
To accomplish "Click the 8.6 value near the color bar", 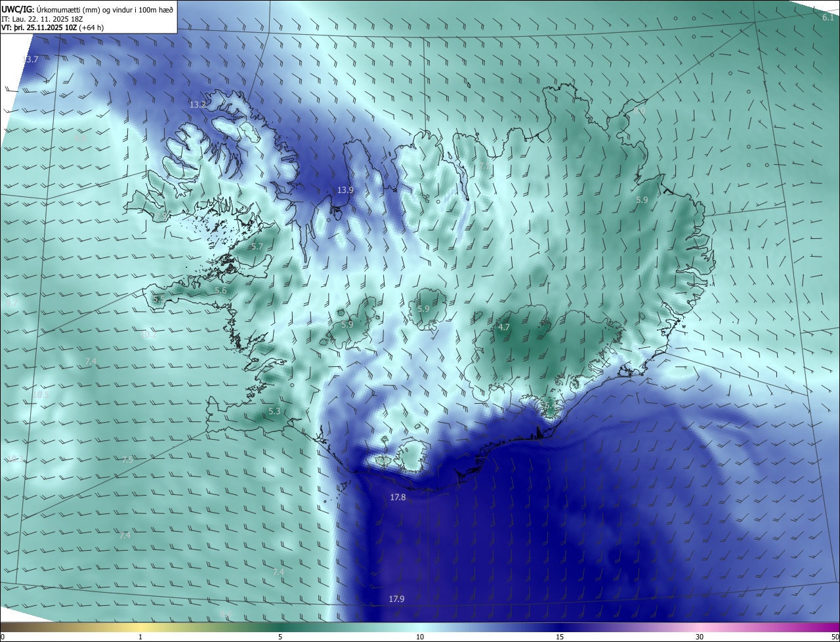I will (226, 614).
